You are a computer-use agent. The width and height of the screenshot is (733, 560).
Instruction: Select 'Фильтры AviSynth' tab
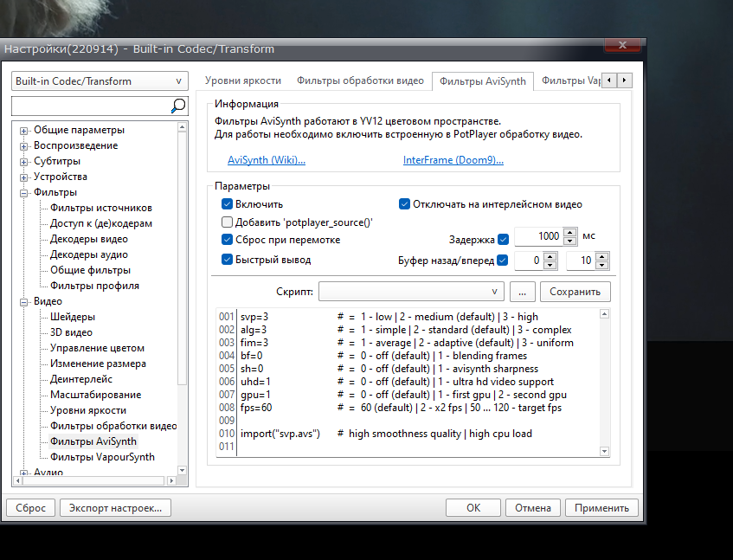tap(482, 80)
